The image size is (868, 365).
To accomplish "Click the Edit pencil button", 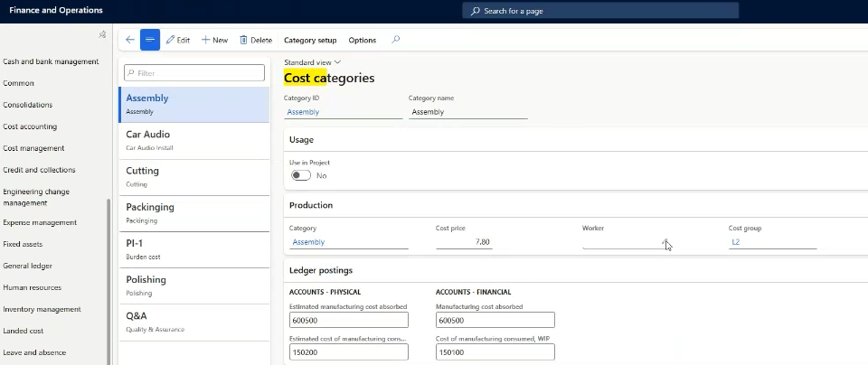I will tap(178, 40).
